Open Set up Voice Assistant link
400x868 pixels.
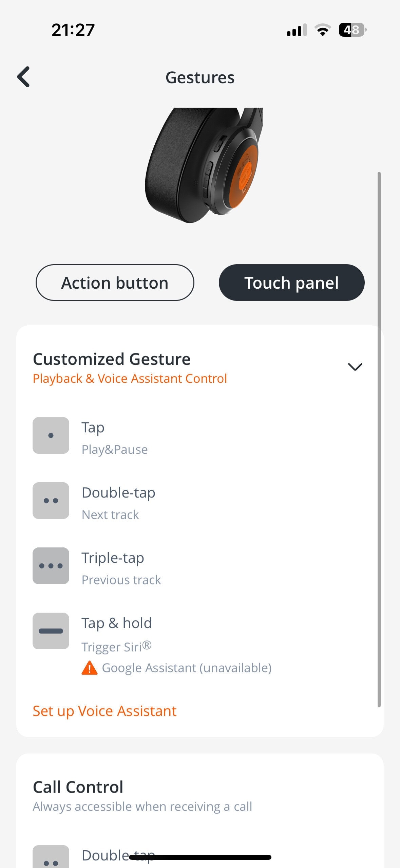tap(104, 711)
